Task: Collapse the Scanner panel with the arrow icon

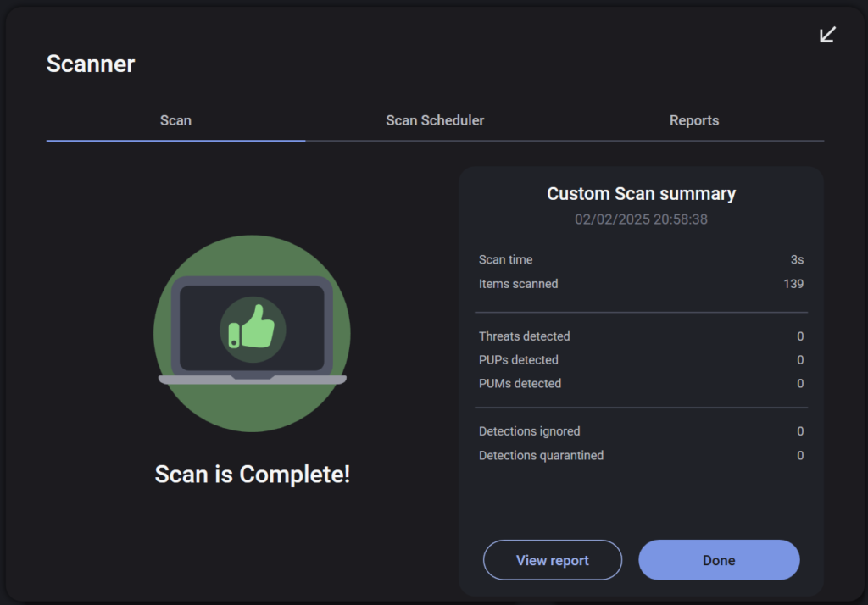Action: point(827,35)
